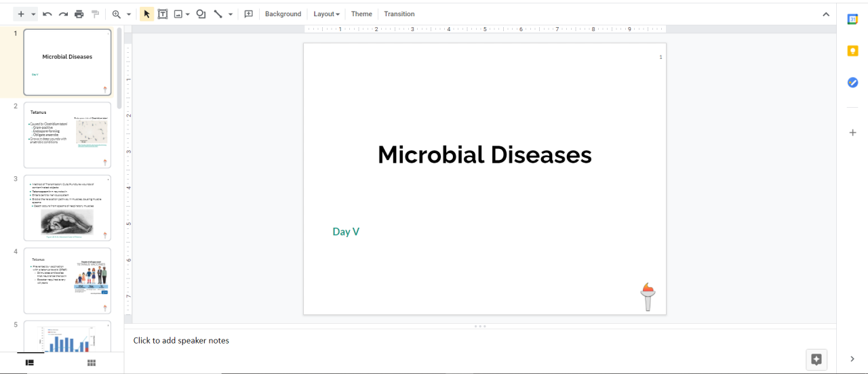
Task: Open the Transition panel
Action: tap(399, 14)
